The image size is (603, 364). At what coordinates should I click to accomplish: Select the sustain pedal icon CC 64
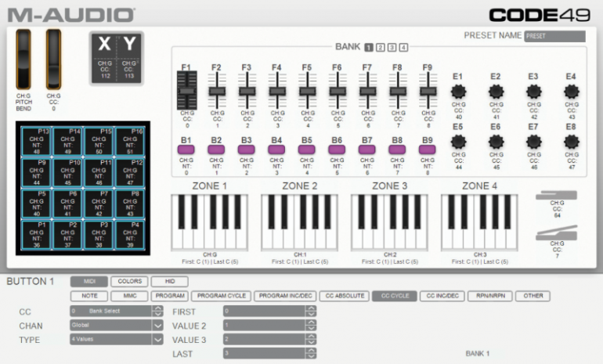pyautogui.click(x=557, y=195)
